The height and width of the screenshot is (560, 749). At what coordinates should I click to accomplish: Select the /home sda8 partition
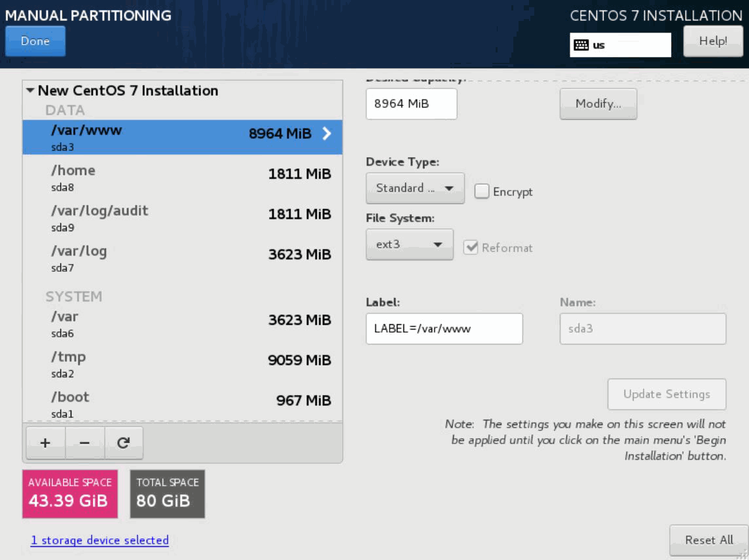tap(183, 177)
